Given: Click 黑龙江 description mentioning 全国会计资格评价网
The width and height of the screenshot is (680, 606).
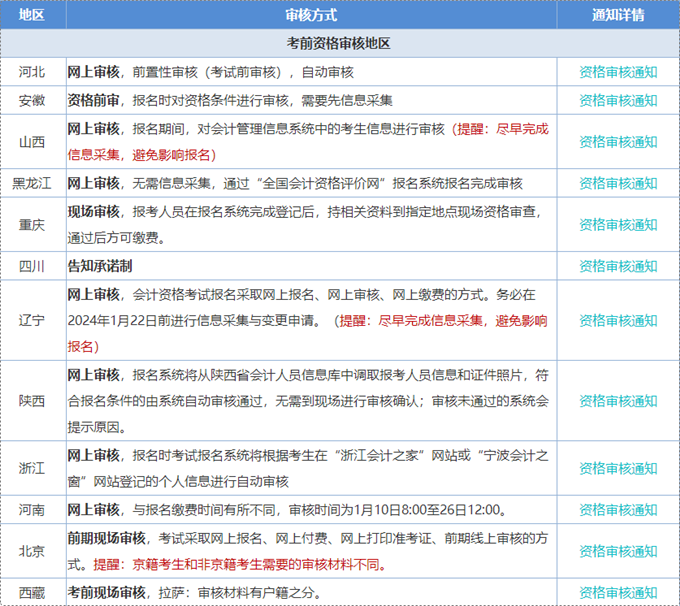Looking at the screenshot, I should click(295, 183).
